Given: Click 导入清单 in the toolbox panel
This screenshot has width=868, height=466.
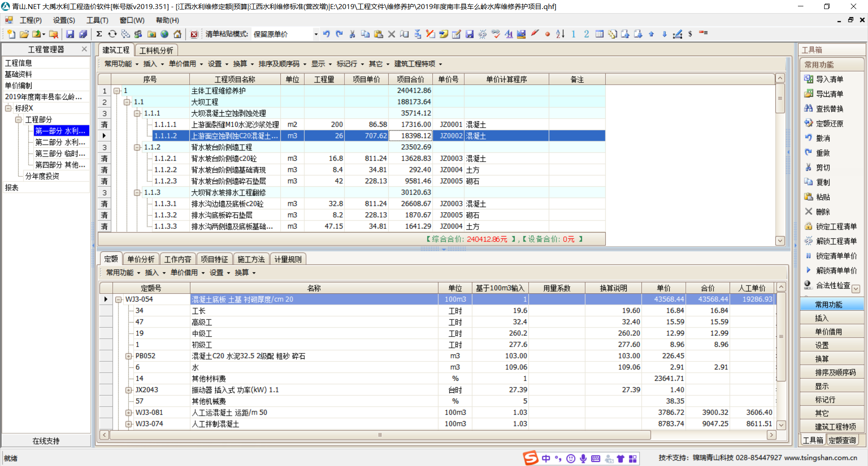Looking at the screenshot, I should pos(829,79).
